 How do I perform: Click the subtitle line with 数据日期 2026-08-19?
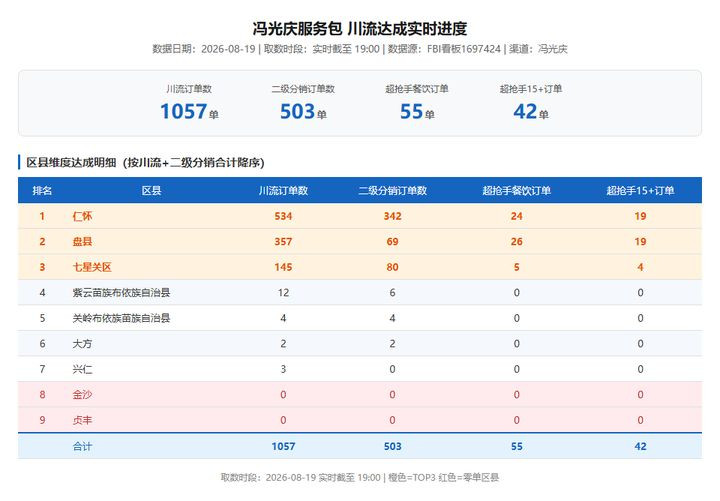pos(360,49)
